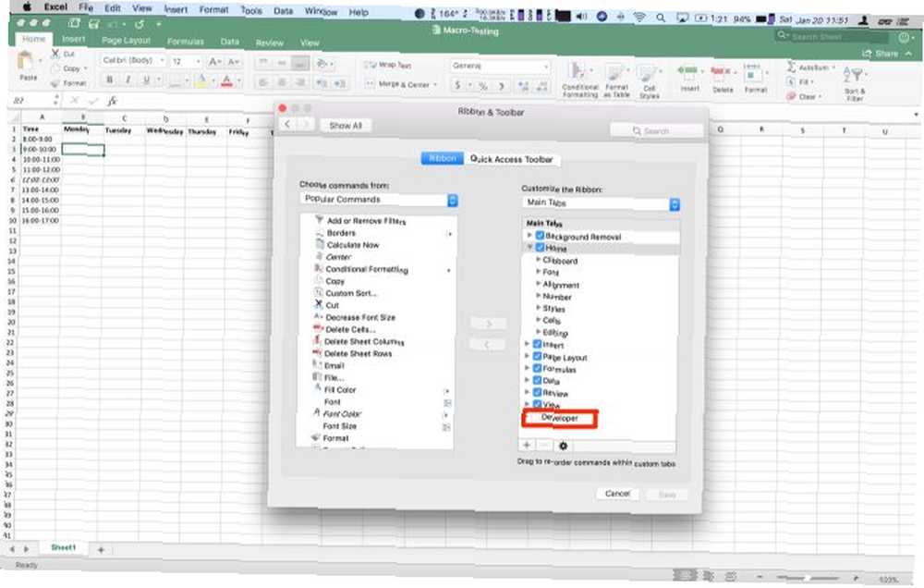Expand the Alignment group
The image size is (924, 588).
(538, 284)
